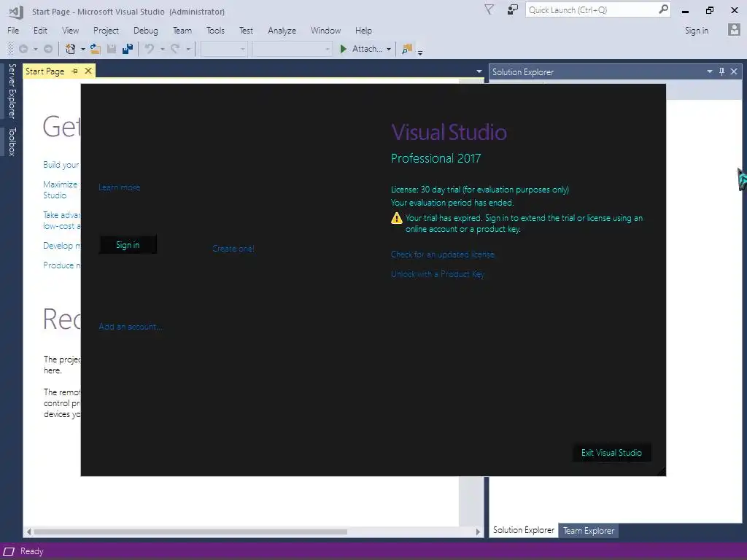
Task: Click the Visual Studio logo in title bar
Action: tap(15, 12)
